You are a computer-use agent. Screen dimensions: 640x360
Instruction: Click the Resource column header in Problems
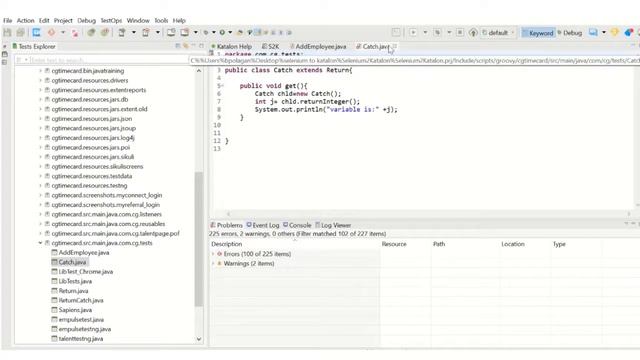(394, 244)
